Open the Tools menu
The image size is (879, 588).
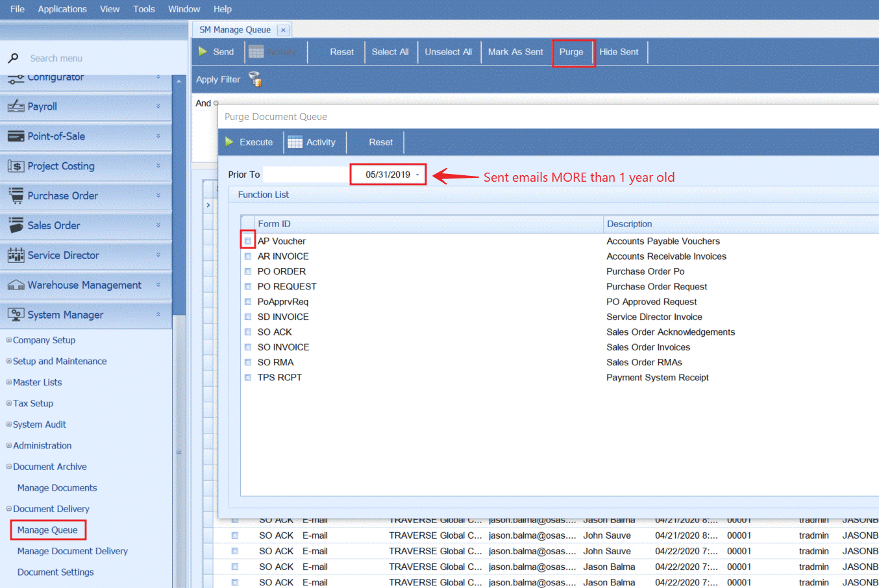click(143, 9)
